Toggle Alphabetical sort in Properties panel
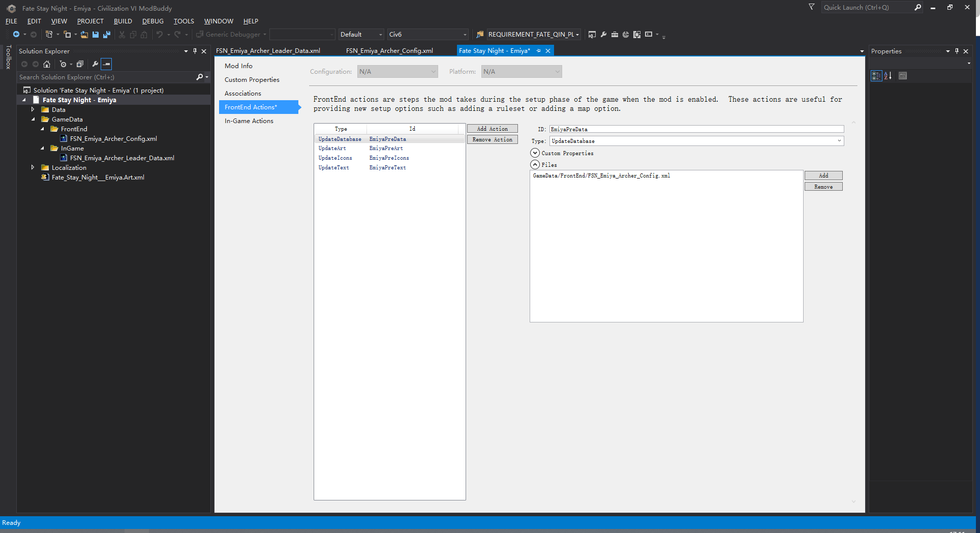The width and height of the screenshot is (980, 533). pyautogui.click(x=888, y=76)
